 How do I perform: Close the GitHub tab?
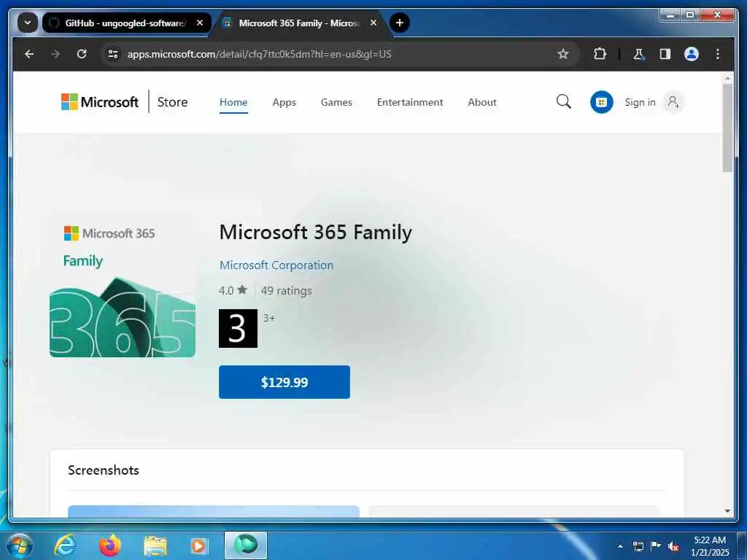[x=200, y=23]
